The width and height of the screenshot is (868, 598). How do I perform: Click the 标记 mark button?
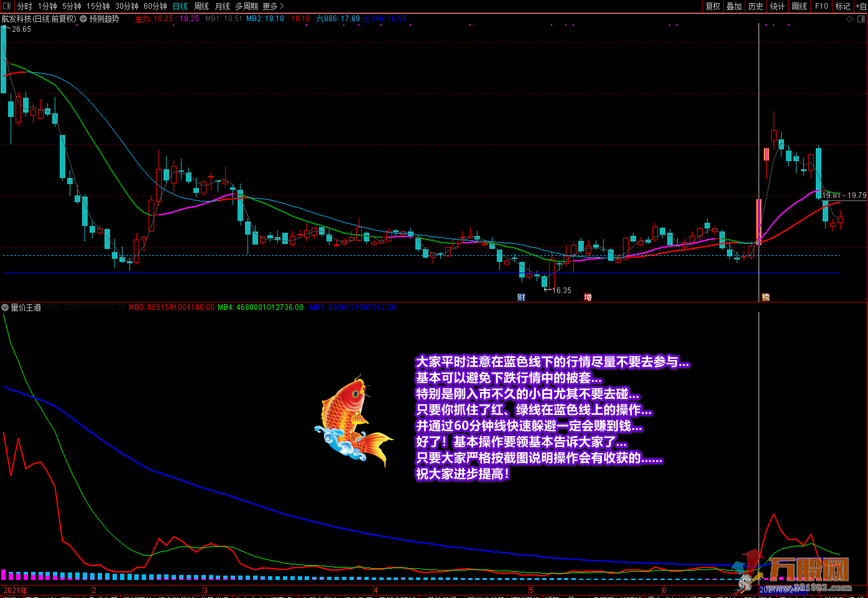tap(843, 6)
